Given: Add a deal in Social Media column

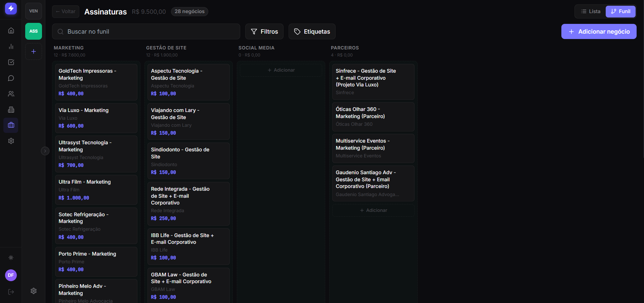Looking at the screenshot, I should tap(281, 70).
